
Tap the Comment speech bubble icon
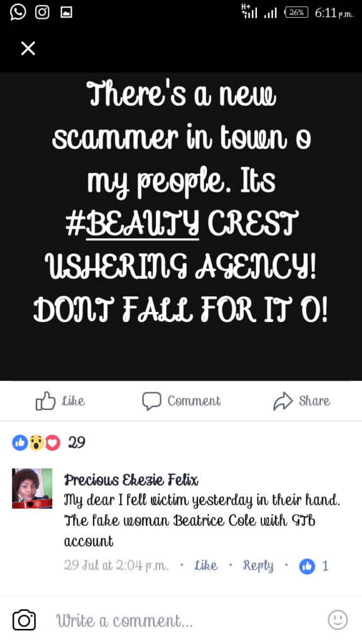[151, 401]
